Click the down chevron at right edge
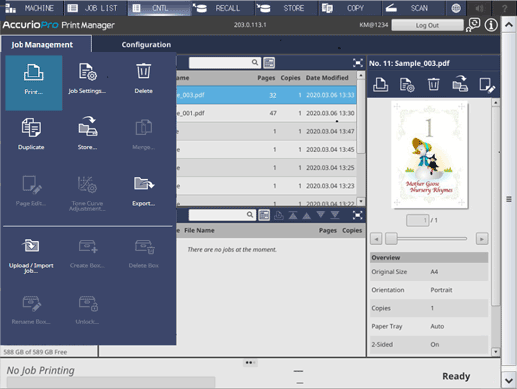This screenshot has height=389, width=517. click(509, 380)
